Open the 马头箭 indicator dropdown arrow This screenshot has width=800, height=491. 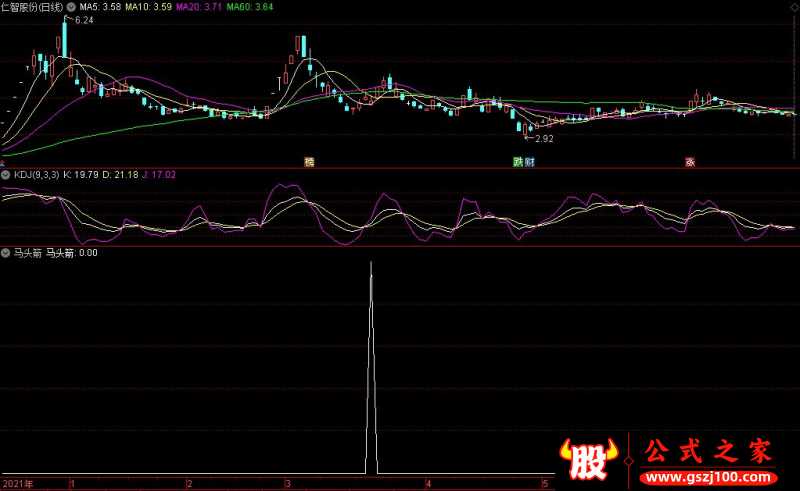click(6, 253)
